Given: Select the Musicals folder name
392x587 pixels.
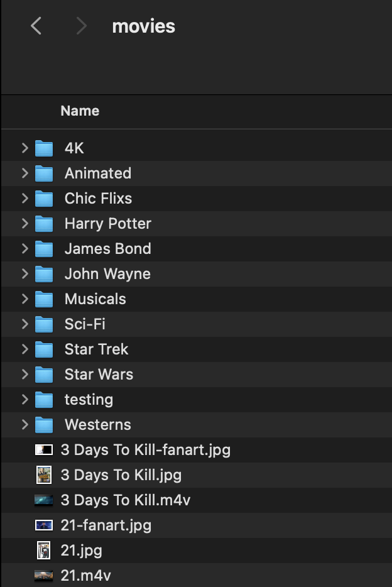Looking at the screenshot, I should pos(95,299).
